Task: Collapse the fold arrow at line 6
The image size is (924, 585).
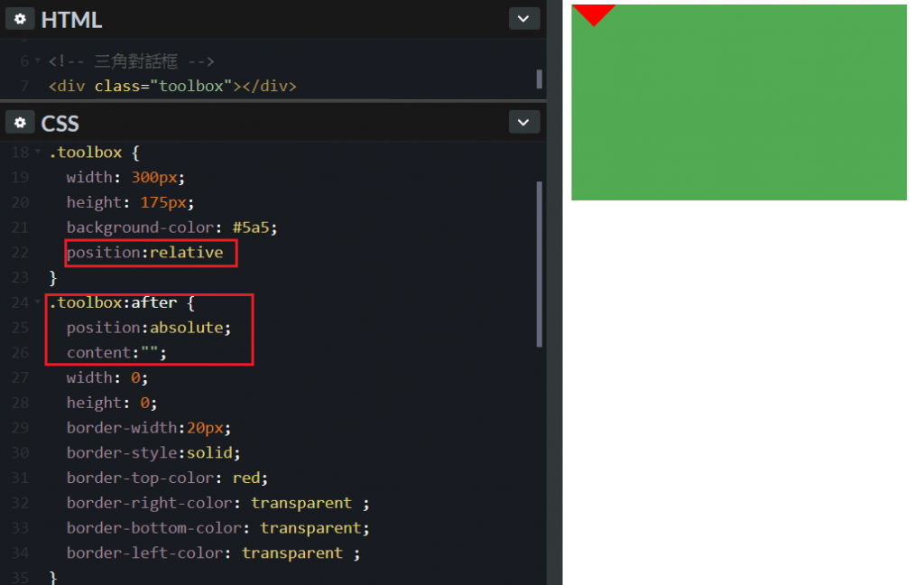Action: pos(38,60)
